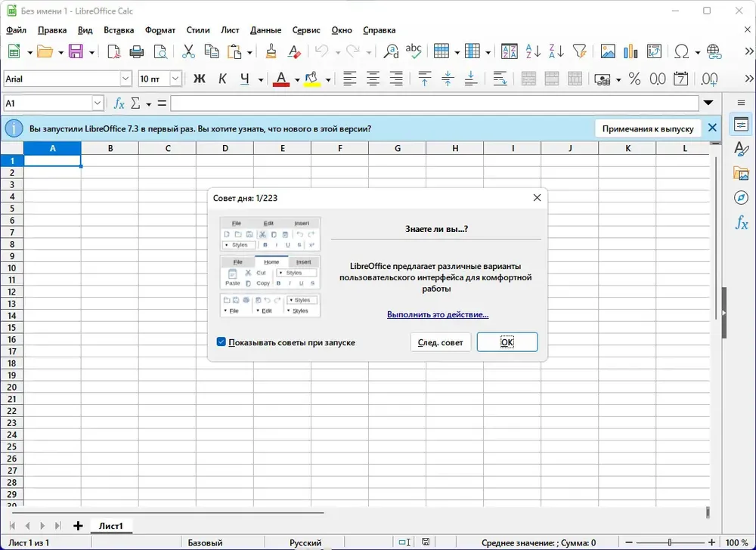Image resolution: width=756 pixels, height=550 pixels.
Task: Expand the Arial font name dropdown
Action: [x=125, y=79]
